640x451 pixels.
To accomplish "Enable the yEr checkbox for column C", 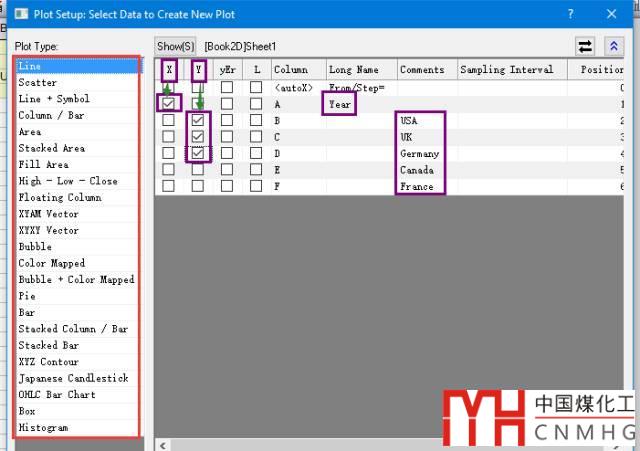I will [x=228, y=137].
